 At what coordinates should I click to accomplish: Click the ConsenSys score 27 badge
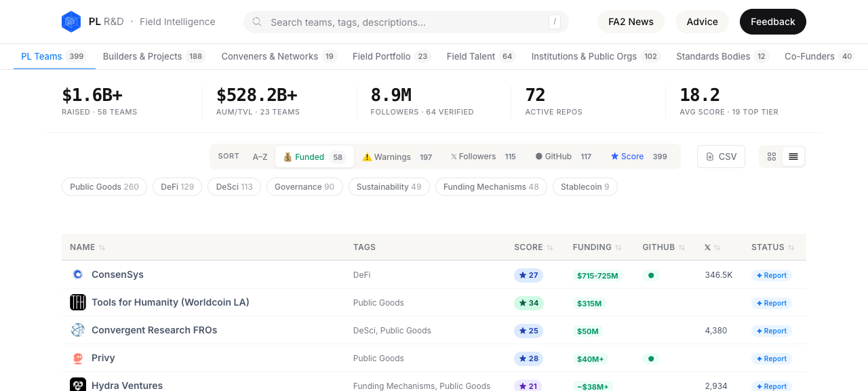(x=528, y=275)
